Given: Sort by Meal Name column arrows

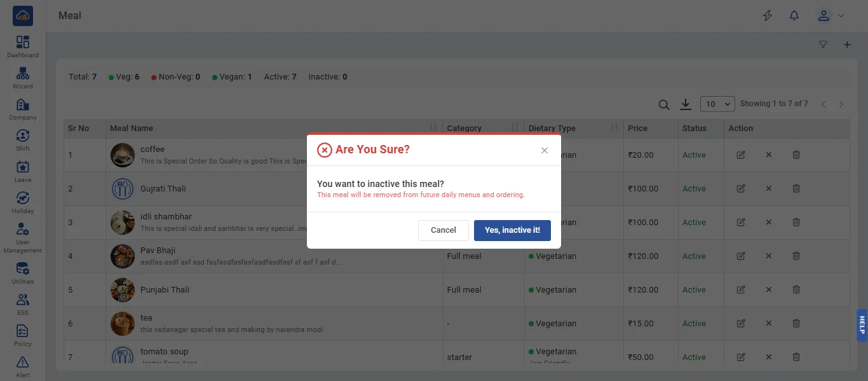Looking at the screenshot, I should (x=433, y=128).
